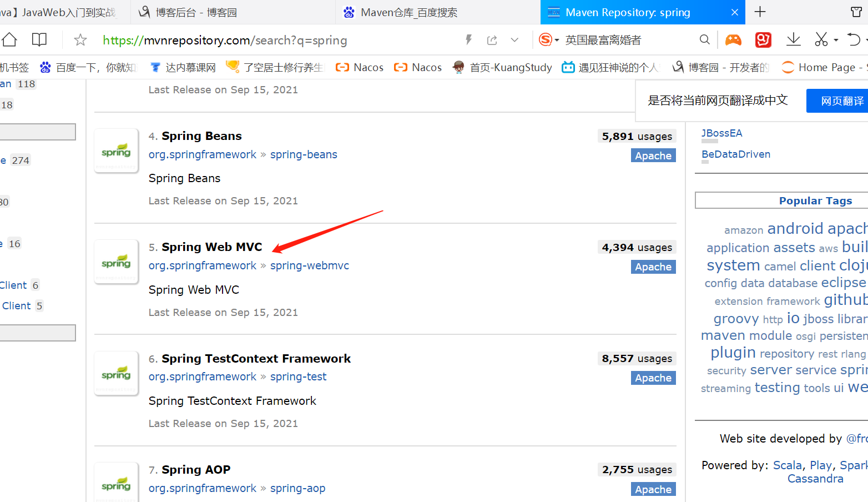
Task: Click Apache license badge for Spring Web MVC
Action: pos(653,267)
